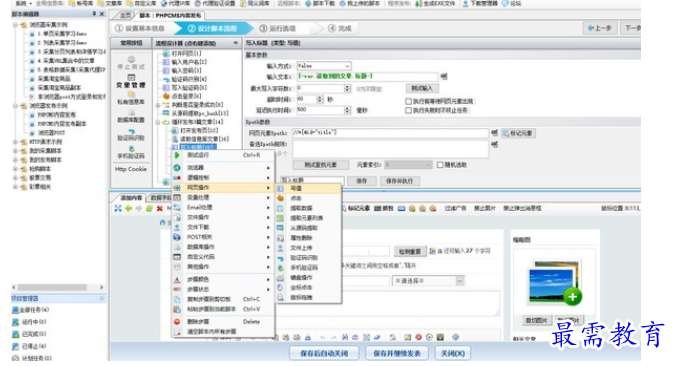673x366 pixels.
Task: Expand 判断是否登录成功[8] node
Action: pyautogui.click(x=158, y=105)
